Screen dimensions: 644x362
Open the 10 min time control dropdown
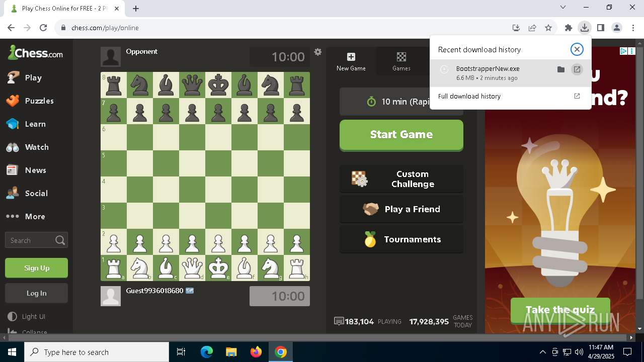(x=401, y=102)
